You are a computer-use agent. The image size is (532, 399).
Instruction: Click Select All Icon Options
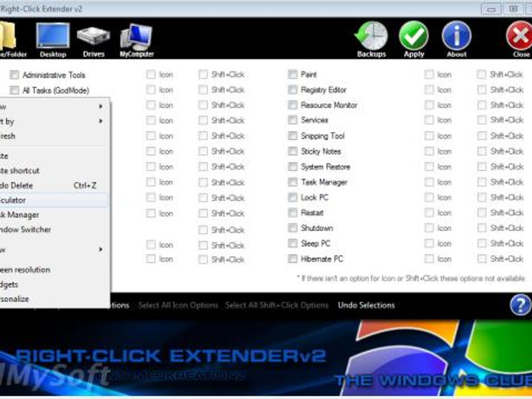pos(178,305)
